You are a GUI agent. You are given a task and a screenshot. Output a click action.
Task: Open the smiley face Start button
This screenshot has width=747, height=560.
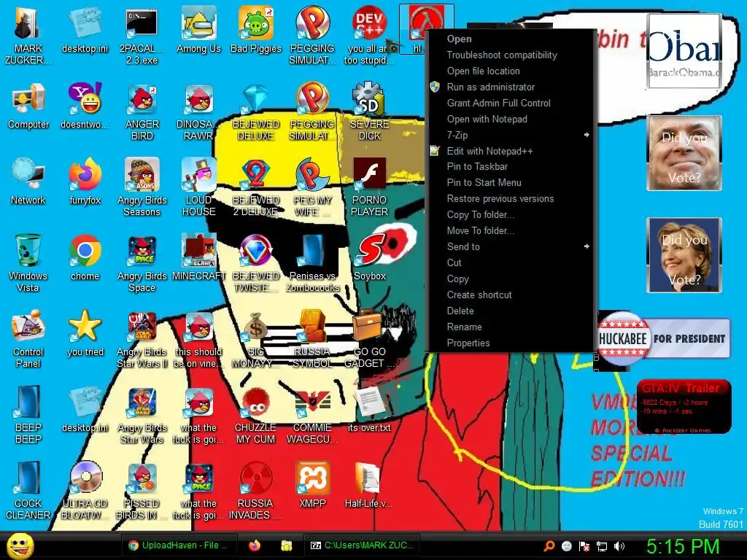click(20, 545)
